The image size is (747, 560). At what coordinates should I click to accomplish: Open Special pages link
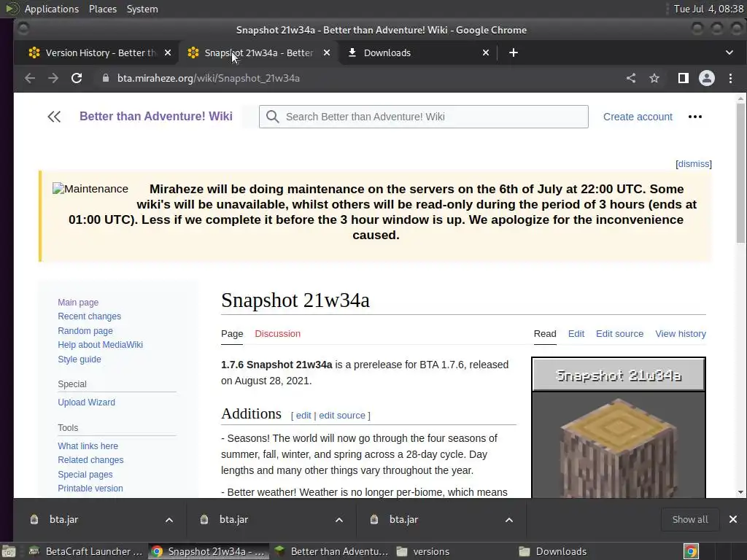[85, 474]
